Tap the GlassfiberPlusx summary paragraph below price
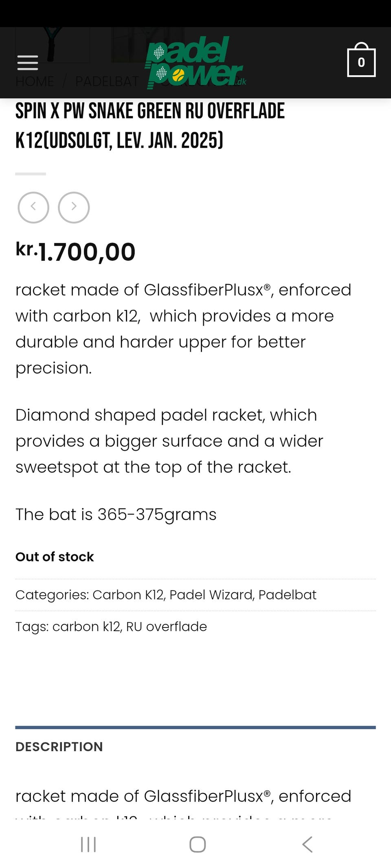 (183, 328)
